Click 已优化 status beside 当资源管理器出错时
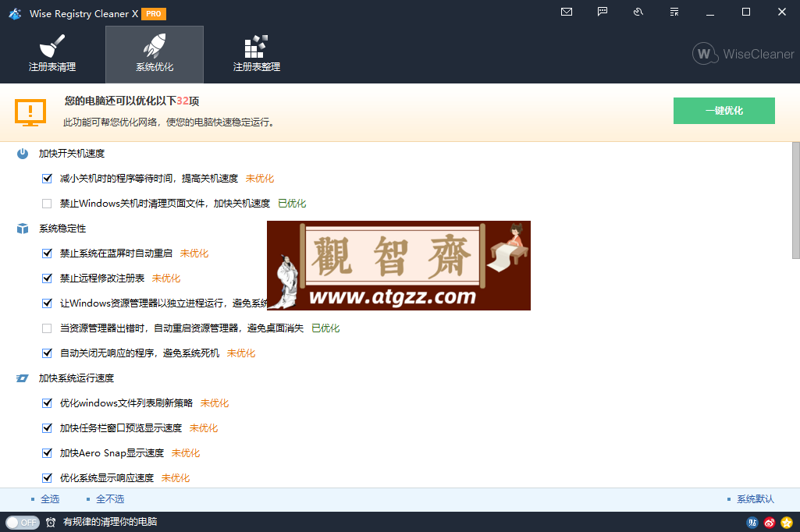This screenshot has height=532, width=800. [x=325, y=328]
